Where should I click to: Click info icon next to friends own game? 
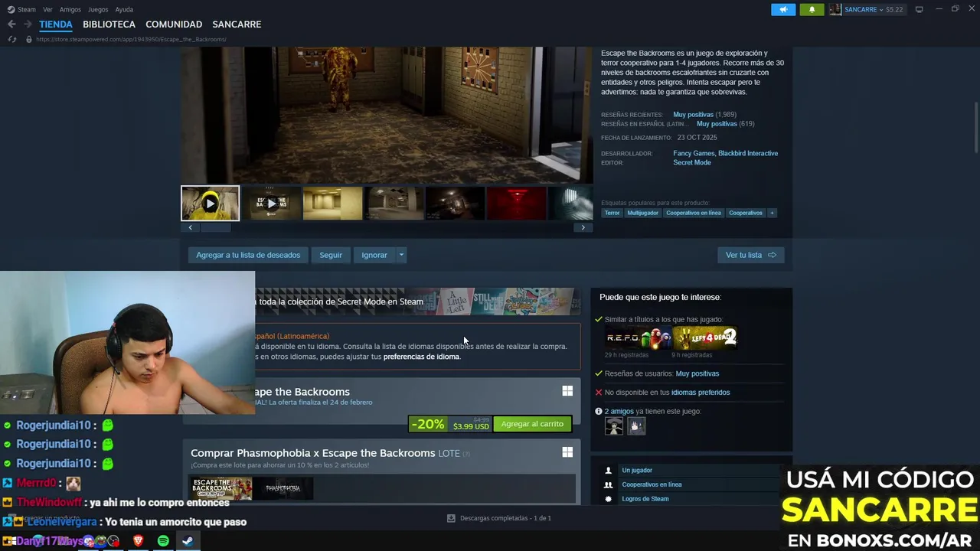(599, 412)
